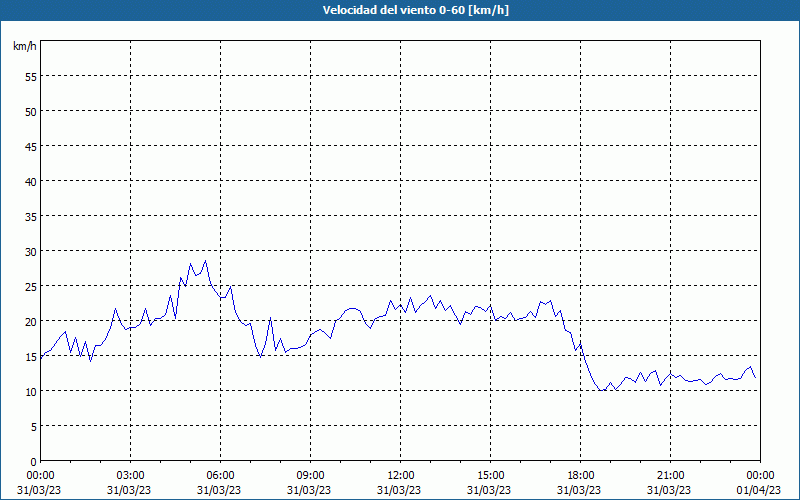Click the chart title 'Velocidad del viento 0-60 [km/h]'
800x500 pixels.
(x=415, y=10)
